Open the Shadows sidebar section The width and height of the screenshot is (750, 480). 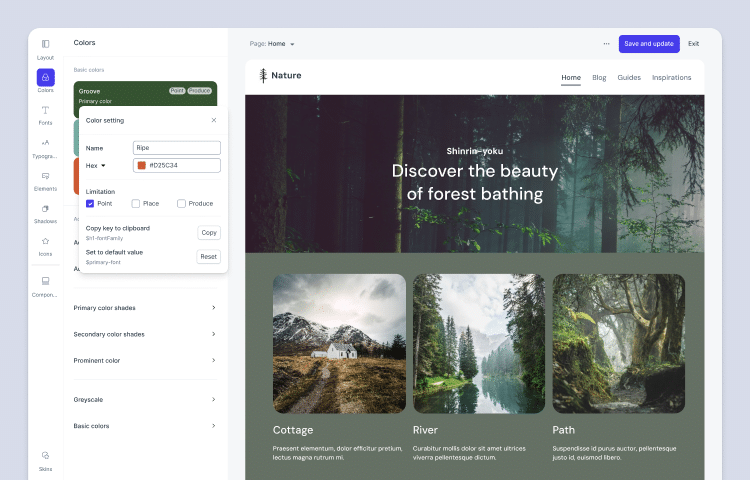(x=45, y=214)
